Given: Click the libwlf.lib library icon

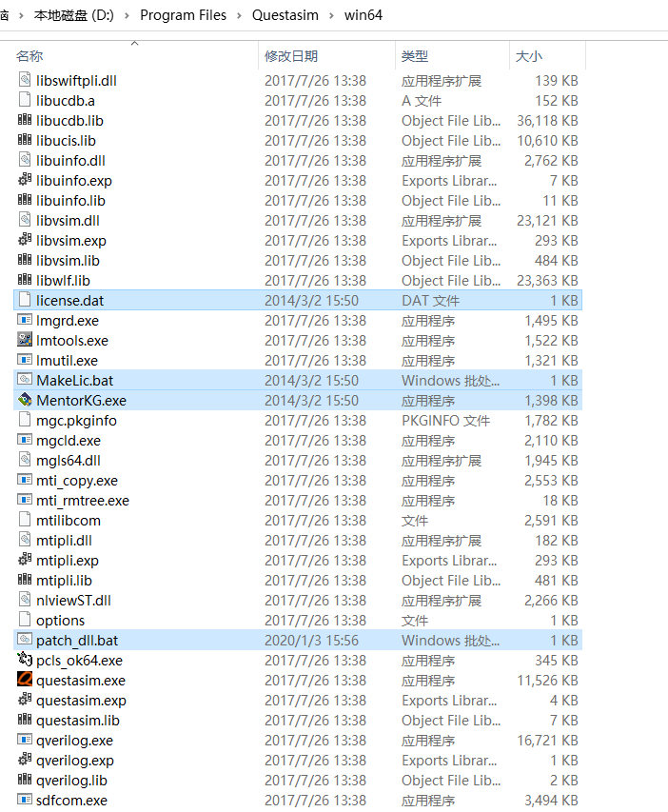Looking at the screenshot, I should (25, 280).
